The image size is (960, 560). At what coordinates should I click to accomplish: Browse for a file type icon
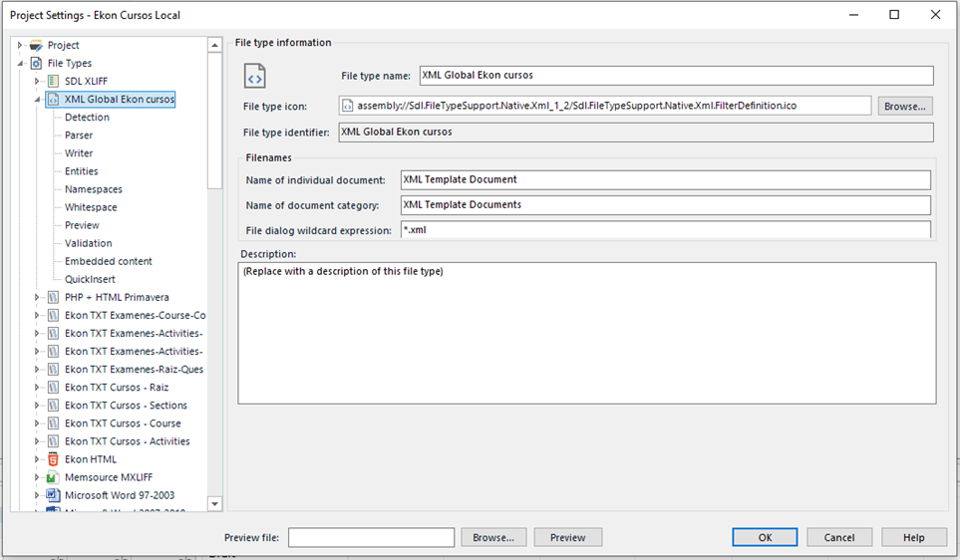(904, 106)
